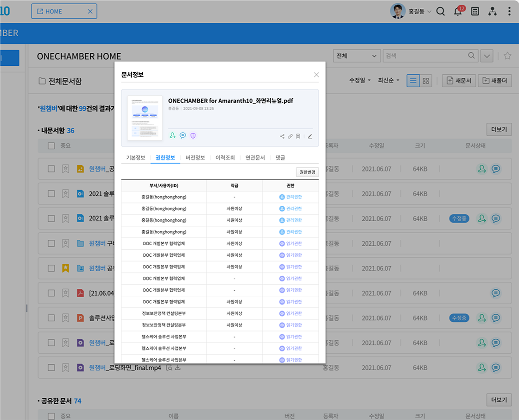Switch to list view layout
This screenshot has height=420, width=519.
point(413,81)
